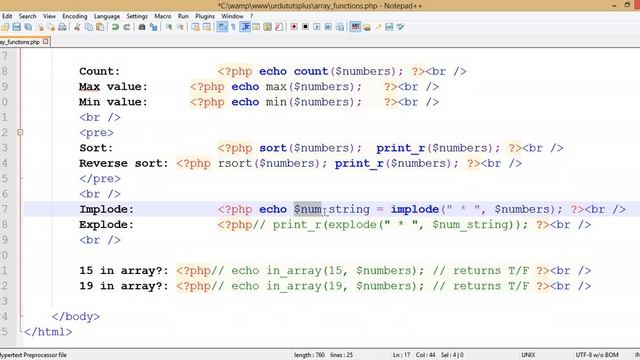Image resolution: width=640 pixels, height=360 pixels.
Task: Print the document with the printer icon
Action: pyautogui.click(x=62, y=27)
